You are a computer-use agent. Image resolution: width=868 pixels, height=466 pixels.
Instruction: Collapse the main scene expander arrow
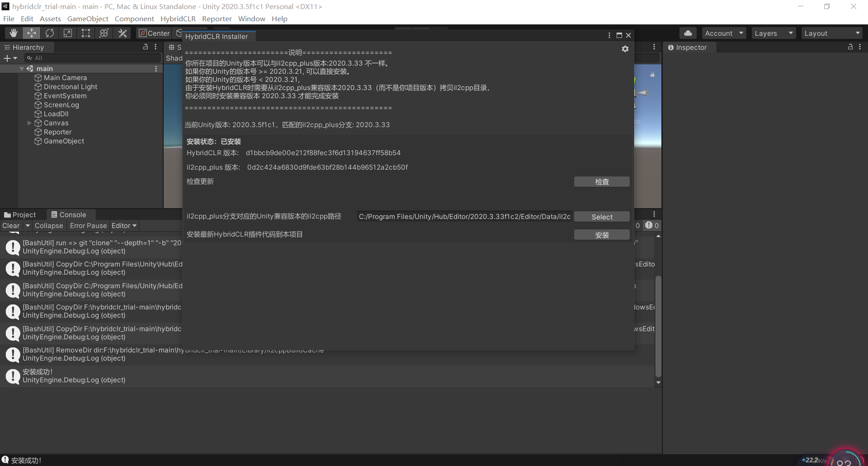tap(21, 69)
